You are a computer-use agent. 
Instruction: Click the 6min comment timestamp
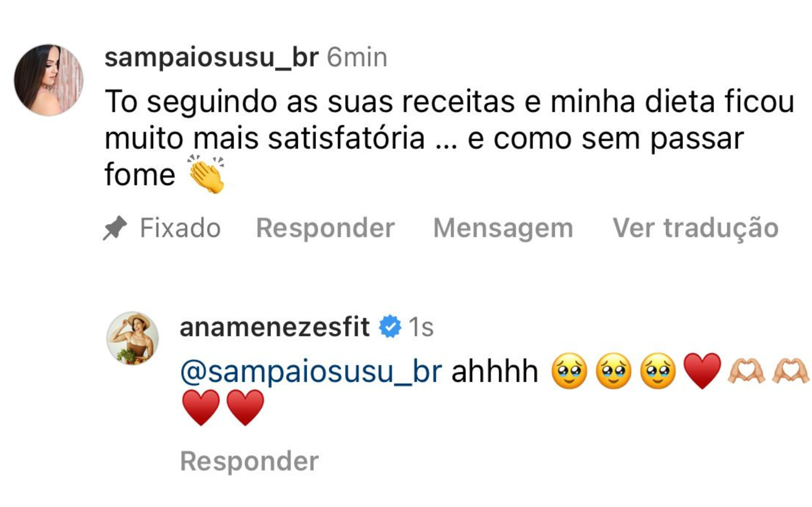357,58
